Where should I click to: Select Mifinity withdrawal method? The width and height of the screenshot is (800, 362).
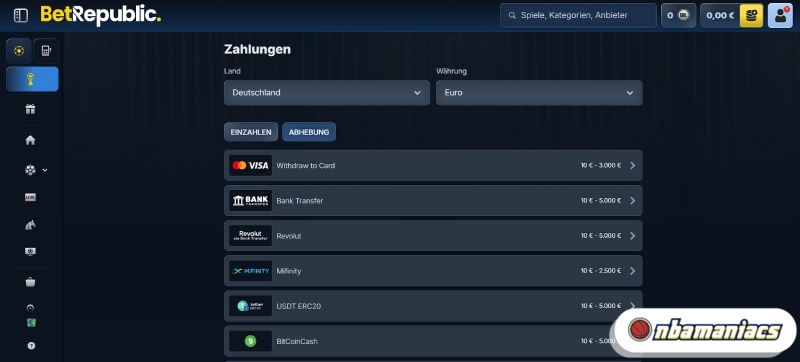pos(433,271)
